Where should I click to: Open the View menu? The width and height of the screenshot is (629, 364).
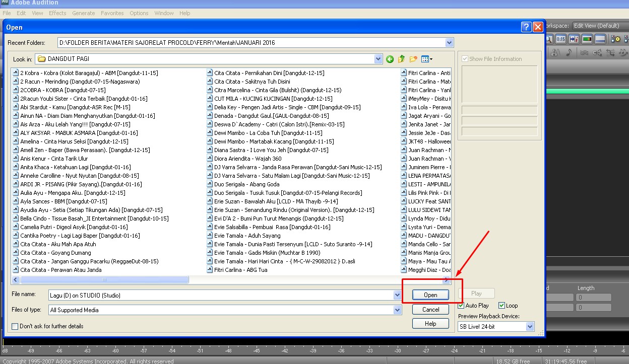(38, 13)
